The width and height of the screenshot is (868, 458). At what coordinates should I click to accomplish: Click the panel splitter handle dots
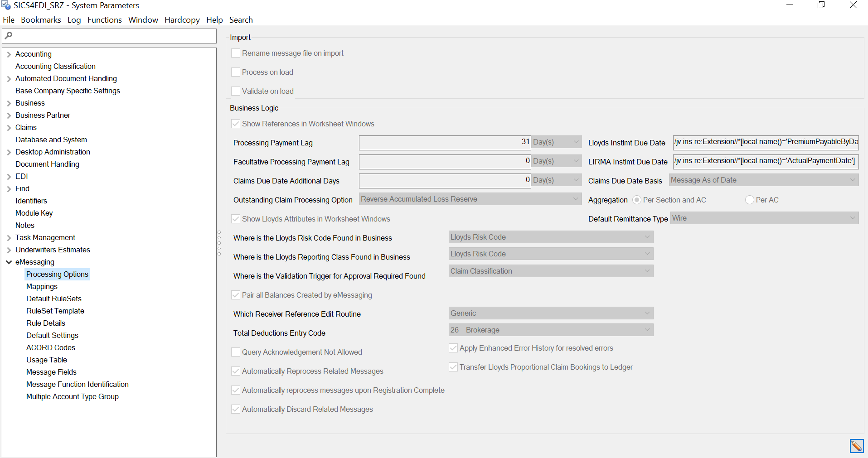point(219,243)
